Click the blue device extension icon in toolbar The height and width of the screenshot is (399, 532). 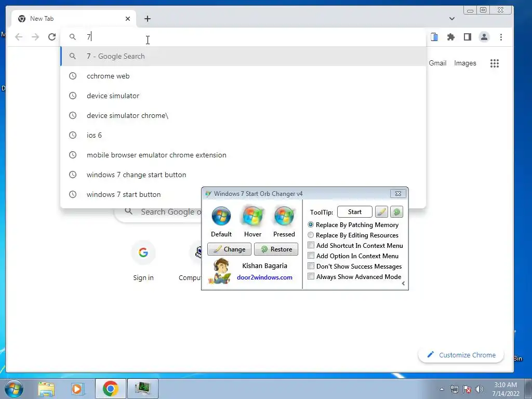click(434, 37)
